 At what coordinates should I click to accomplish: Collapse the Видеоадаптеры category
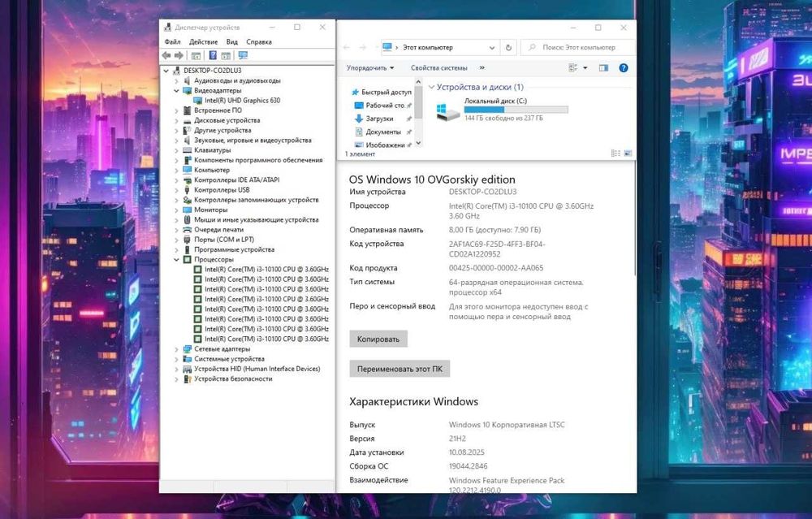176,91
